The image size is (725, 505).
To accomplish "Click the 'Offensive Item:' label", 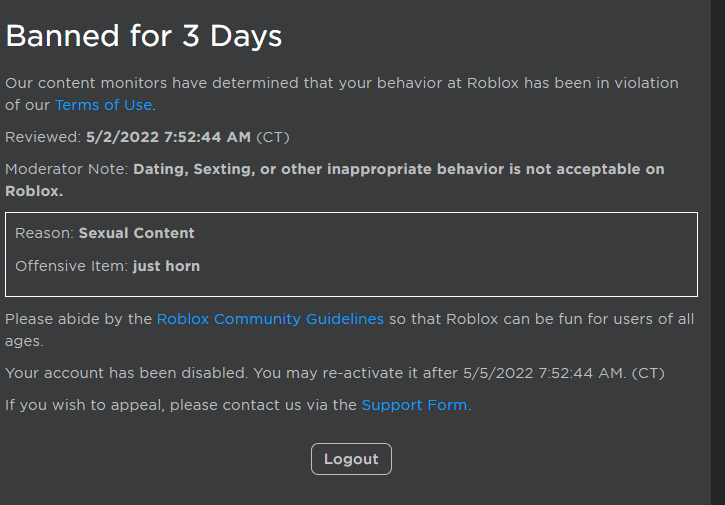I will (71, 266).
